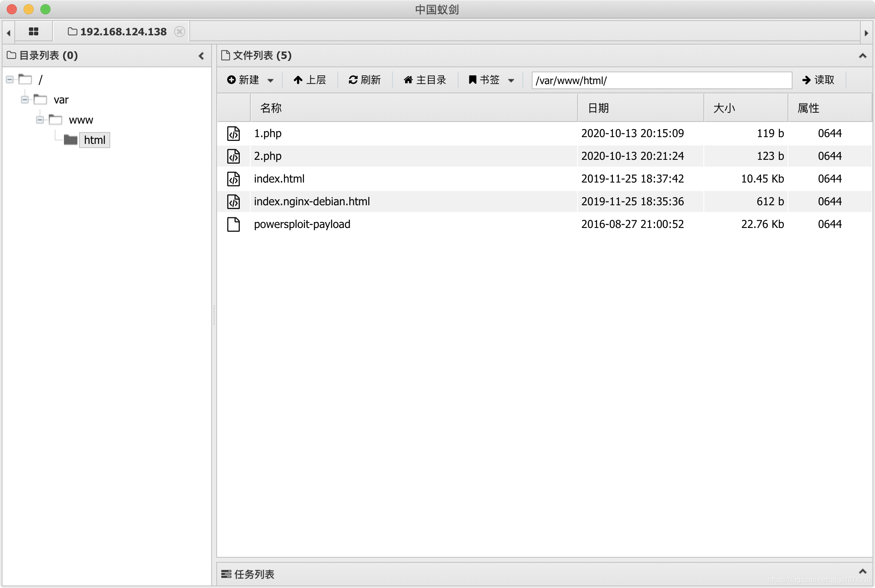Image resolution: width=875 pixels, height=588 pixels.
Task: Click date 2019-11-25 18:37:42
Action: [633, 179]
